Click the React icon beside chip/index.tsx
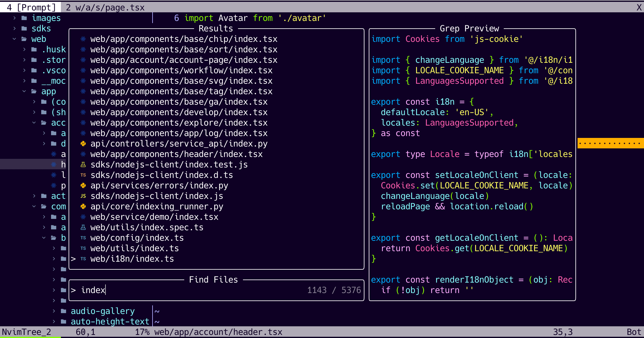 [83, 39]
